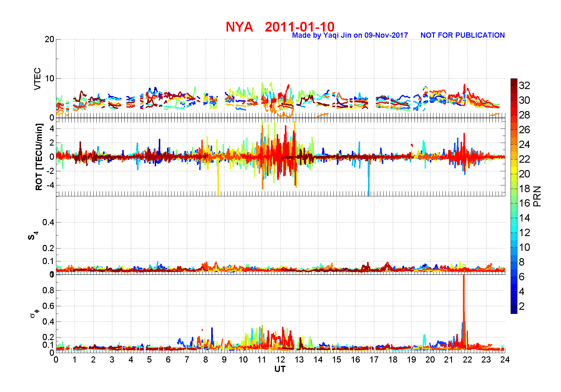The height and width of the screenshot is (392, 561).
Task: Click the "Made by Yaqi Jin on 09-Nov-2017" text
Action: (x=350, y=35)
